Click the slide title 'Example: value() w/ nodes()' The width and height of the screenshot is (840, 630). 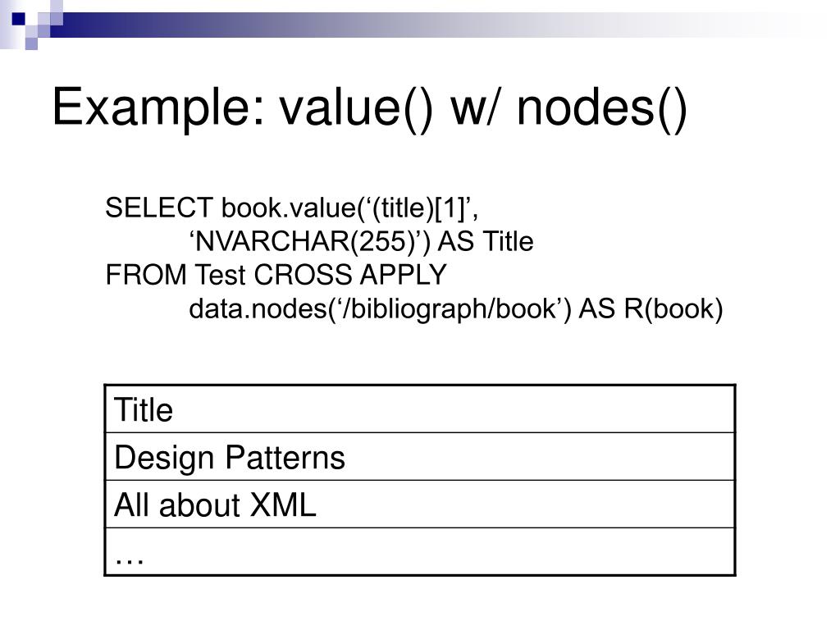(x=370, y=109)
